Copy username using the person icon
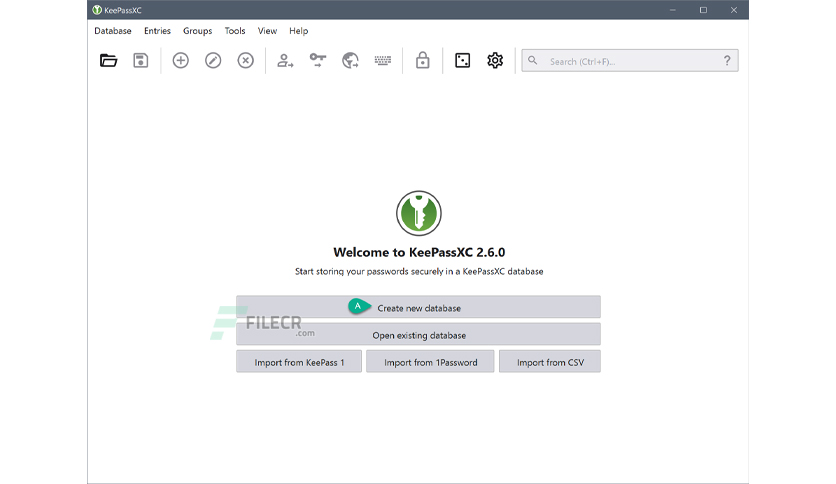Screen dimensions: 836x484 pyautogui.click(x=285, y=61)
